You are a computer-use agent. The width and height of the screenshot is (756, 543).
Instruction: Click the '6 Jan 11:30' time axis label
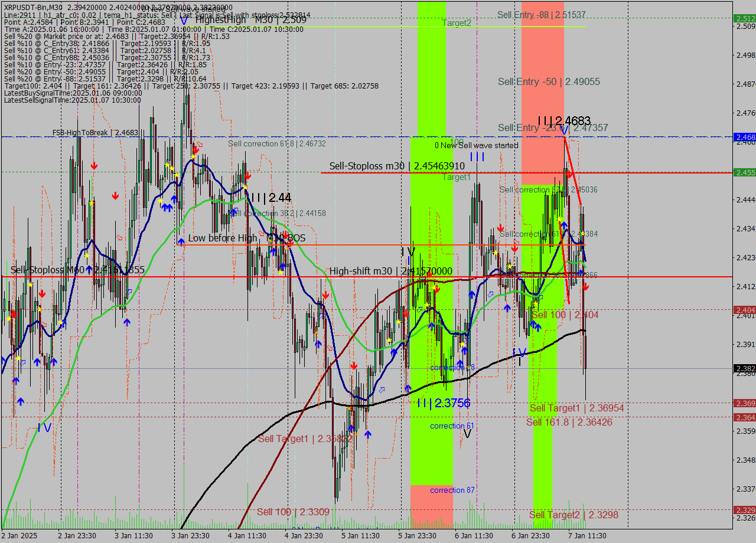click(x=474, y=536)
